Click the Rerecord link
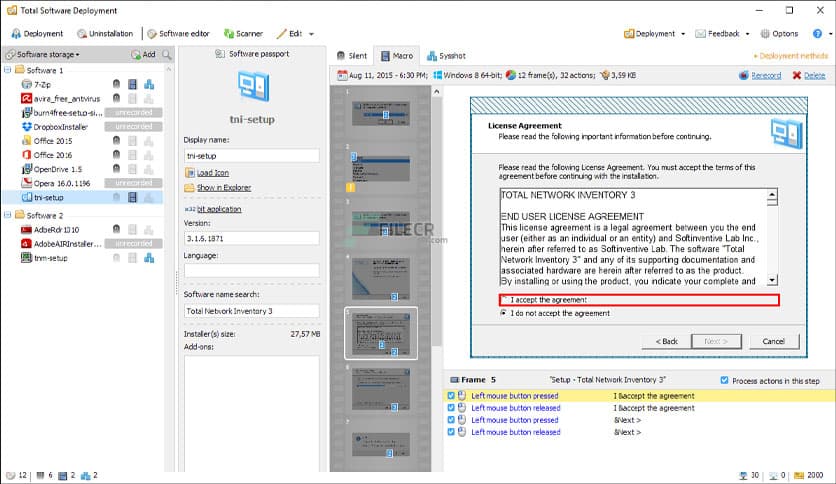Screen dimensions: 836x484 (x=766, y=76)
